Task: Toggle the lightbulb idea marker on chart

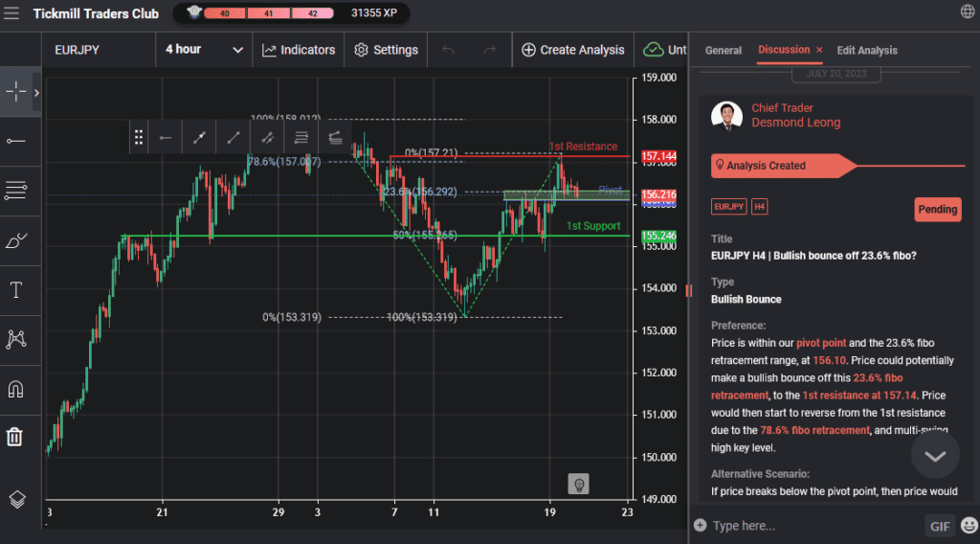Action: click(577, 484)
